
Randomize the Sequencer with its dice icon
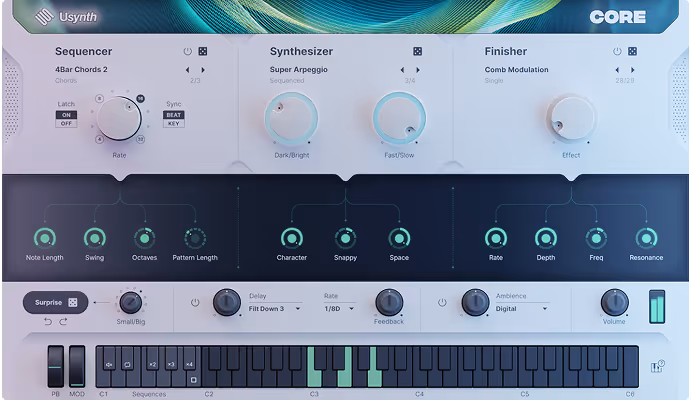(x=203, y=51)
